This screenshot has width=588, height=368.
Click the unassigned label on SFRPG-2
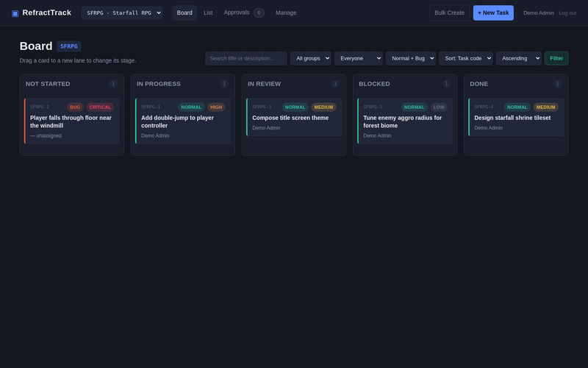point(46,135)
